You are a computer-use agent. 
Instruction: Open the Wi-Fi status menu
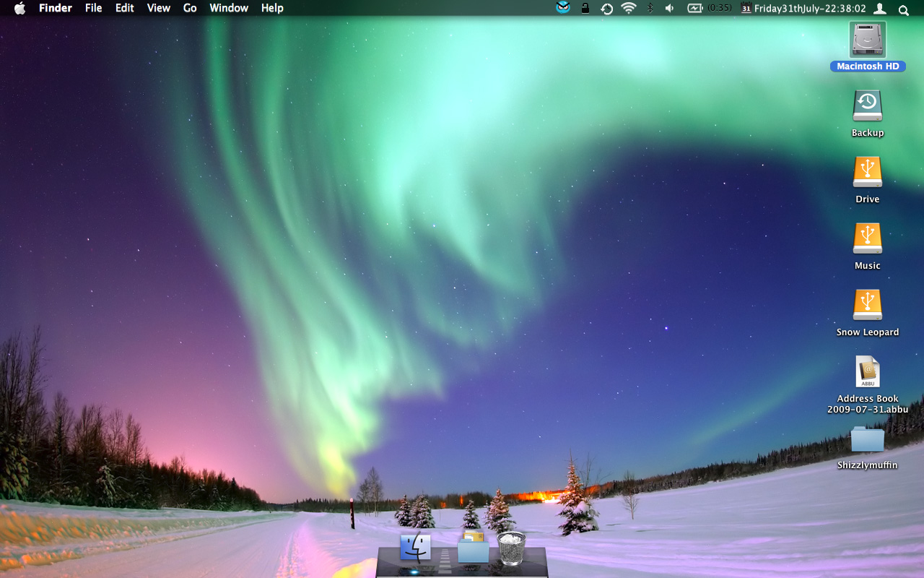[629, 8]
